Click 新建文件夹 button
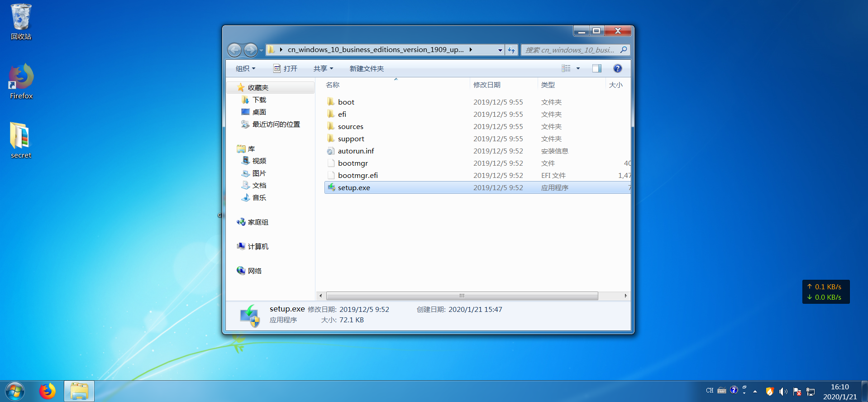868x402 pixels. [367, 68]
